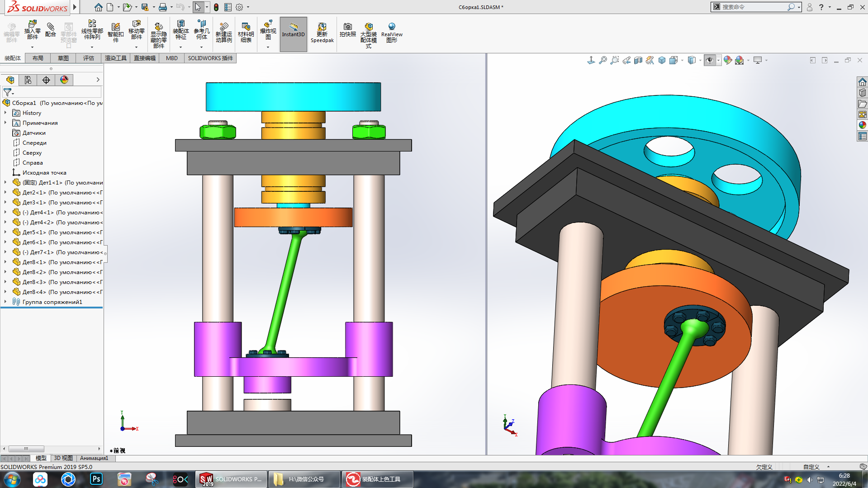Open the Insert Components (插入零部件) dropdown arrow

point(32,47)
